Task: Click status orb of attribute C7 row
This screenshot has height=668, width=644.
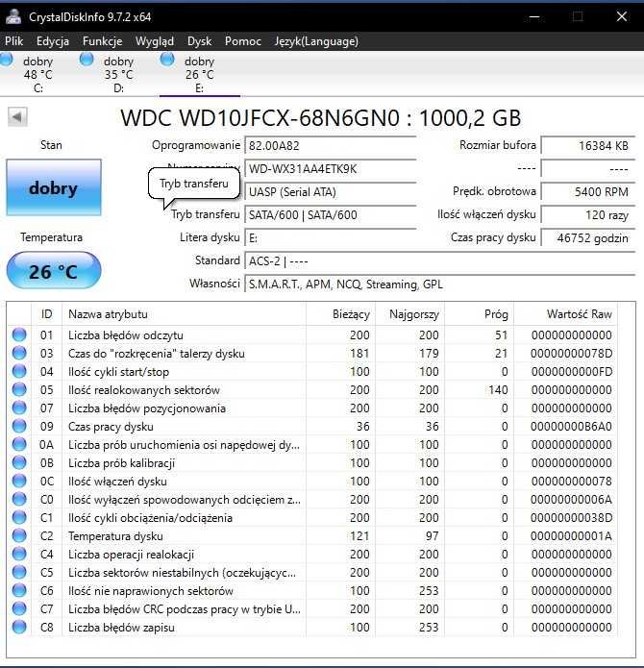Action: [x=19, y=608]
